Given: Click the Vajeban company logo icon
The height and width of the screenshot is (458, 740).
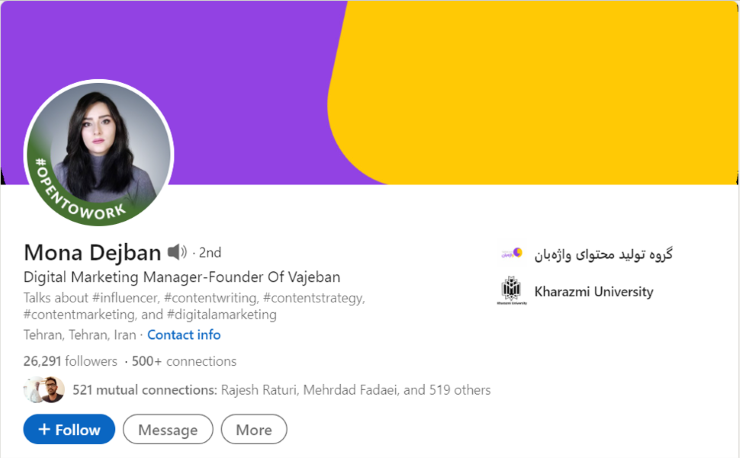Looking at the screenshot, I should pyautogui.click(x=512, y=254).
